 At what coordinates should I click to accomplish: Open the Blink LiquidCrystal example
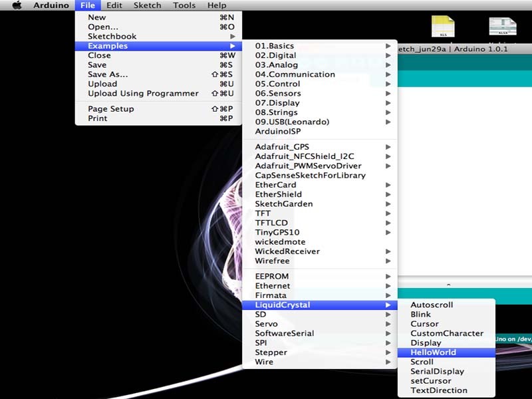(446, 315)
